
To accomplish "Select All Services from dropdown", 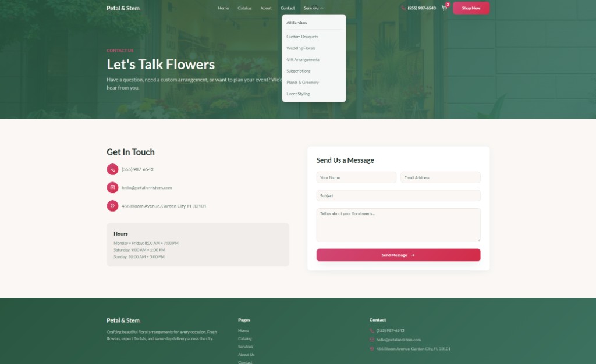I will click(297, 23).
